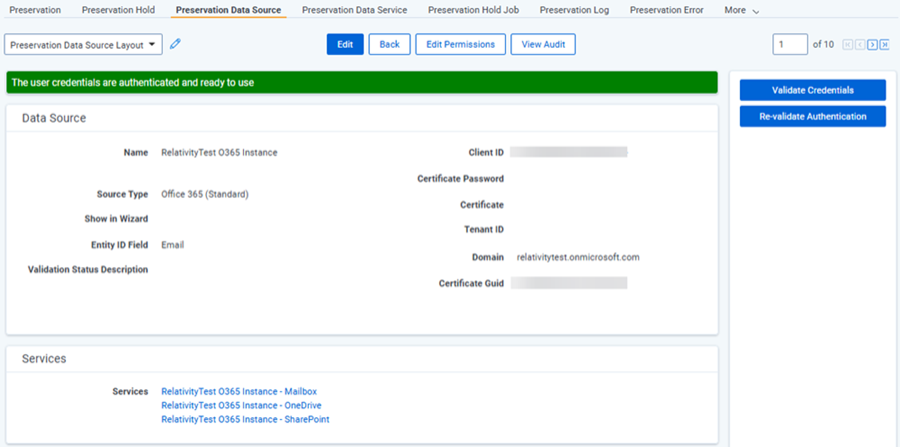900x447 pixels.
Task: Select the Preservation Data Source tab
Action: (228, 10)
